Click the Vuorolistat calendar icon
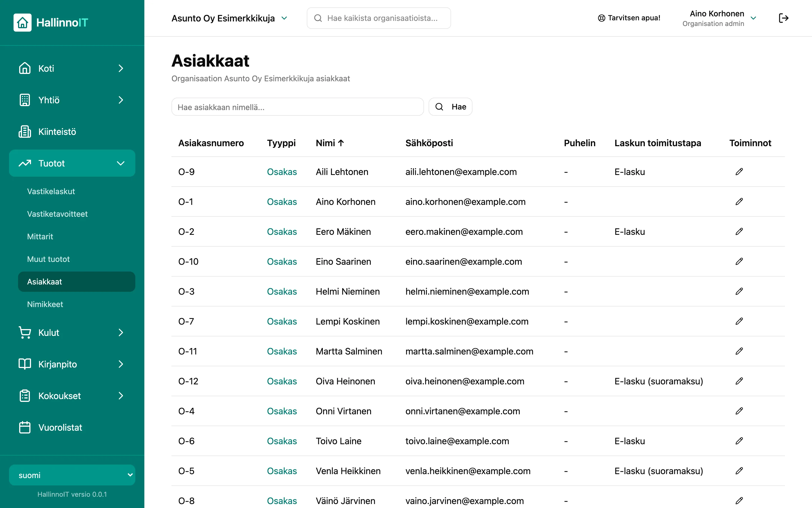Screen dimensions: 812x508 (25, 427)
